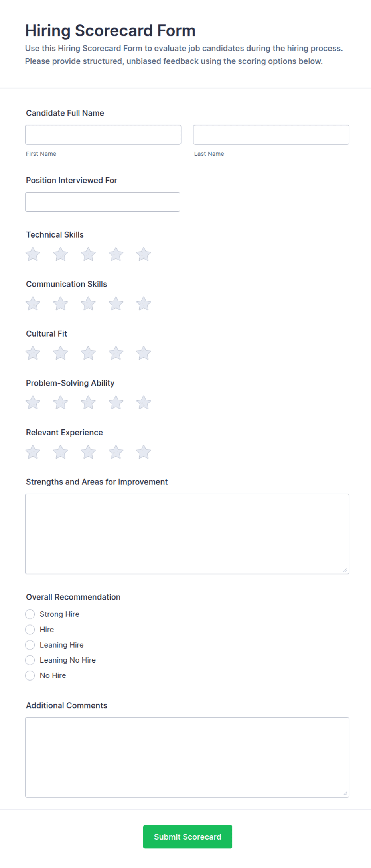Submit the scorecard with the green button

(x=187, y=837)
